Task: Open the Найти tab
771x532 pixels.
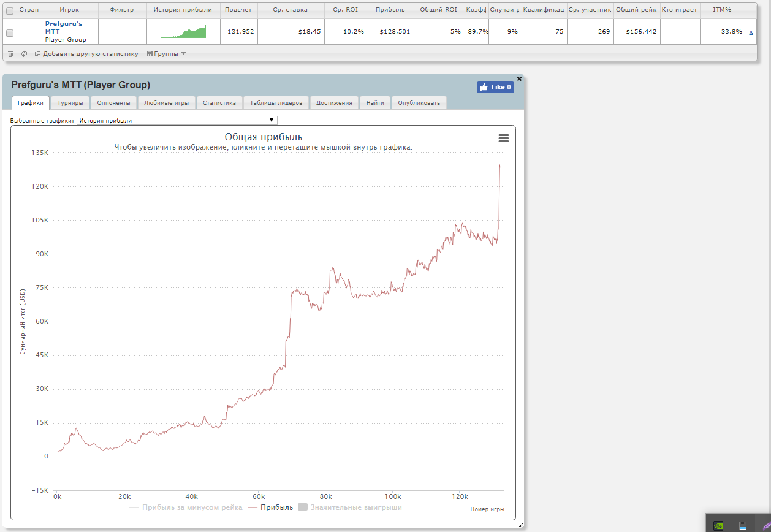Action: [x=375, y=102]
